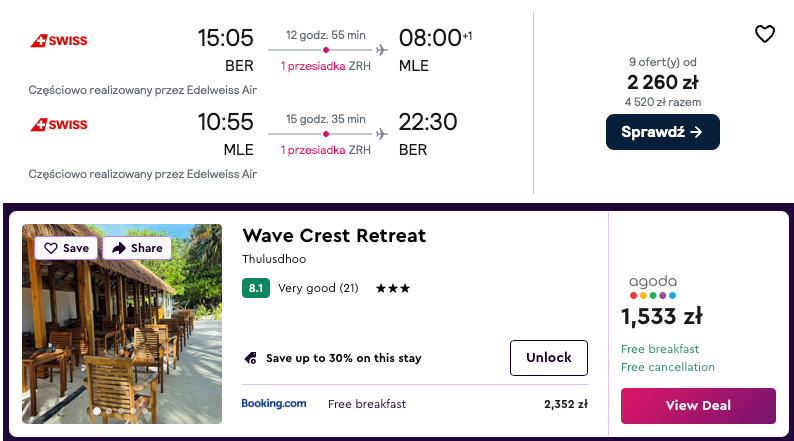Click the 1 przesiadka ZRH outbound stop label
This screenshot has width=794, height=441.
click(x=325, y=66)
